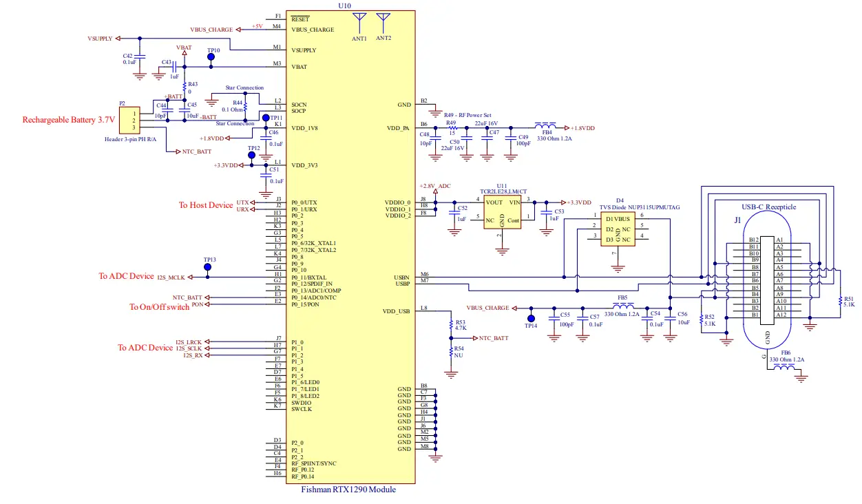Select capacitor C53 1uF

[x=546, y=214]
